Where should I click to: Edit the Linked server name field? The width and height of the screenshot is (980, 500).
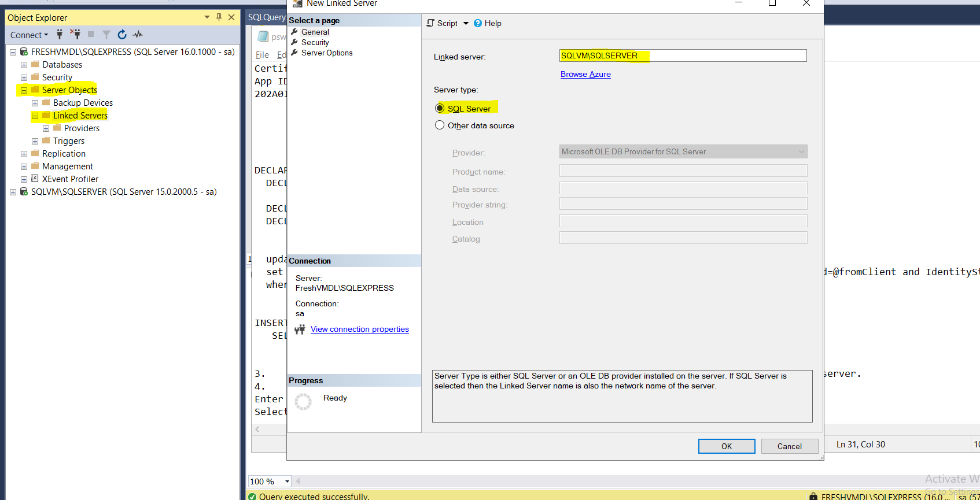coord(683,55)
